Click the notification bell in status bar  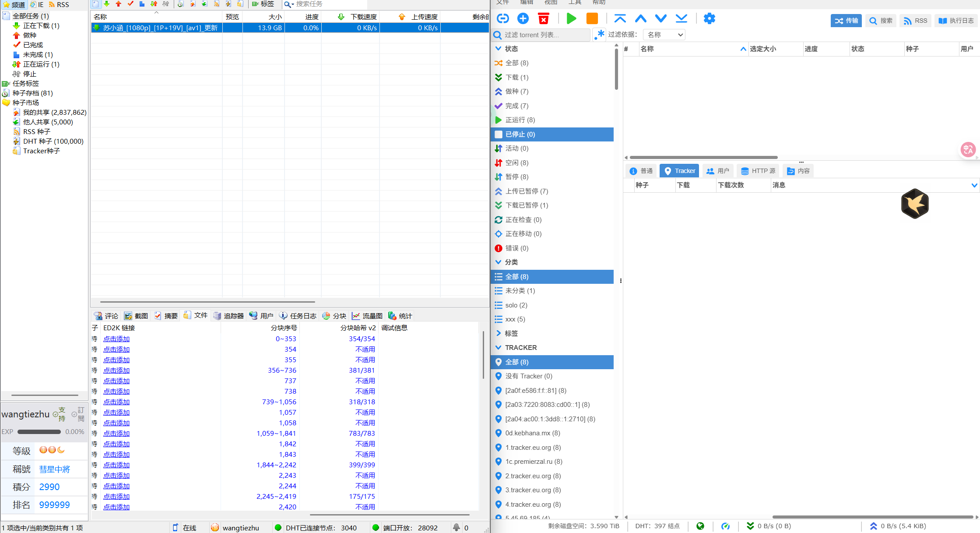(457, 527)
